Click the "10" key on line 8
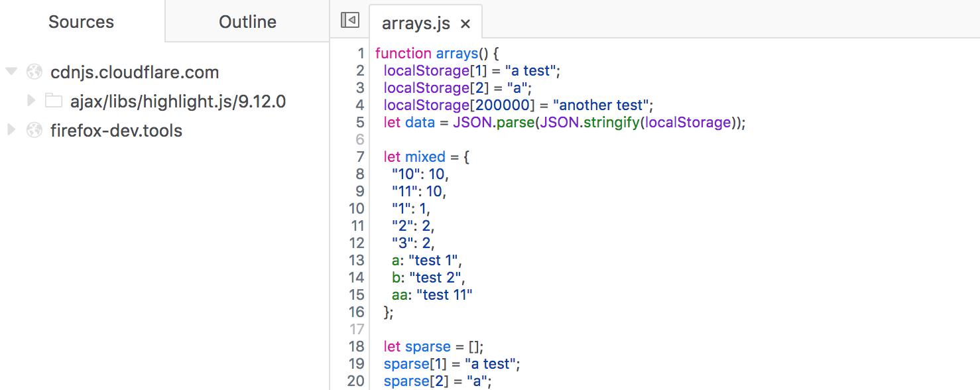Viewport: 980px width, 390px height. point(406,174)
